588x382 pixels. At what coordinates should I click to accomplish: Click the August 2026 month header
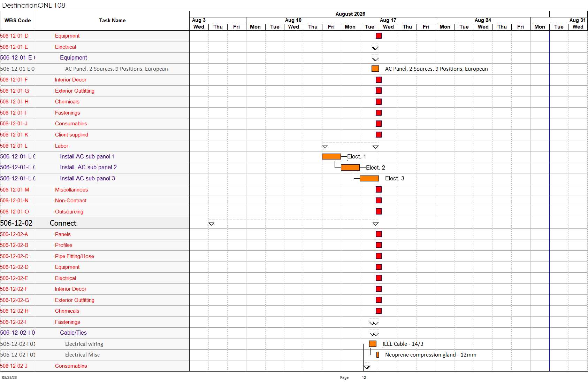tap(350, 14)
